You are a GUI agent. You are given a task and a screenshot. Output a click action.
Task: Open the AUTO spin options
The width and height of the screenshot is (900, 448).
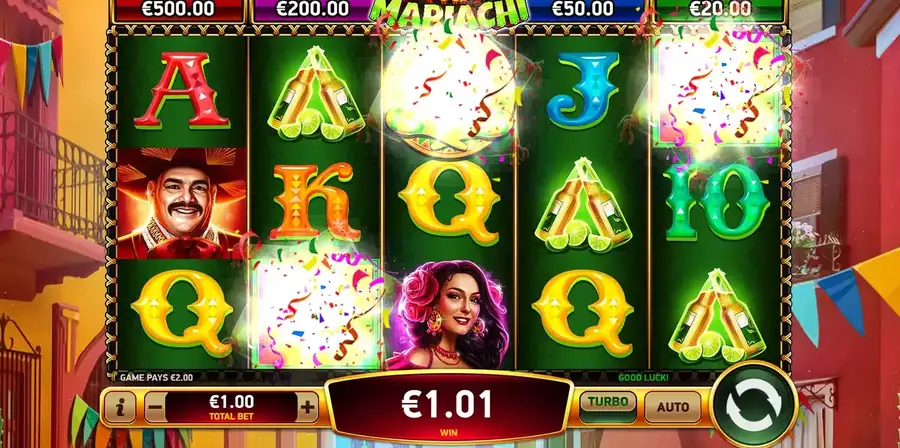pyautogui.click(x=673, y=407)
